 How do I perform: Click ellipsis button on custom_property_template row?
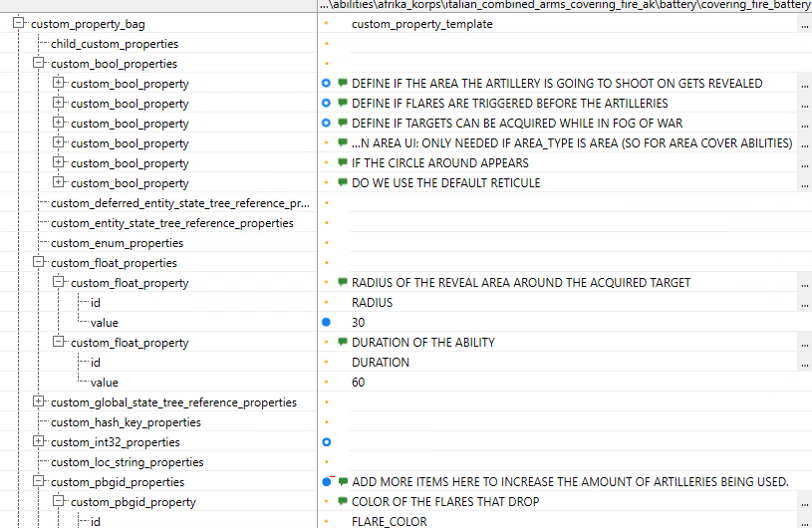804,24
